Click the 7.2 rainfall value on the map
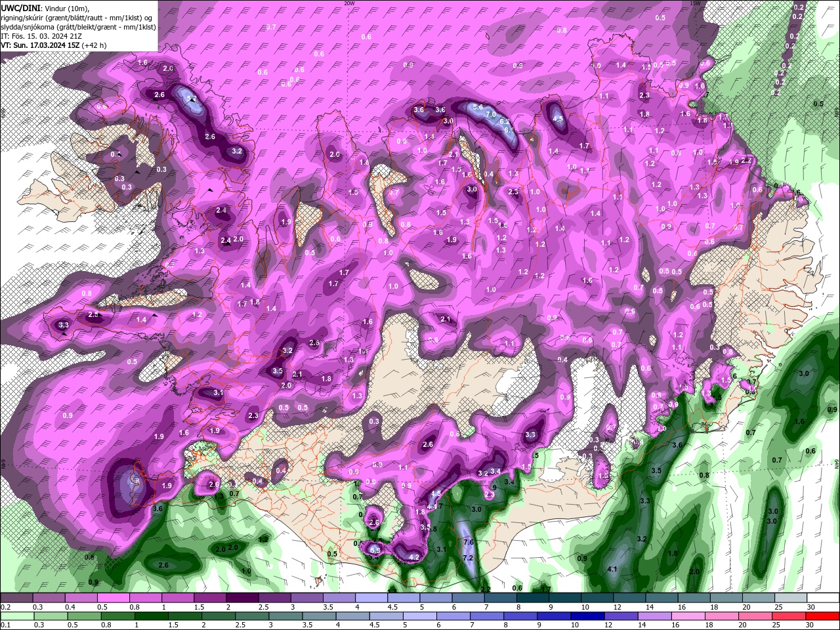Viewport: 840px width, 630px height. pos(468,558)
